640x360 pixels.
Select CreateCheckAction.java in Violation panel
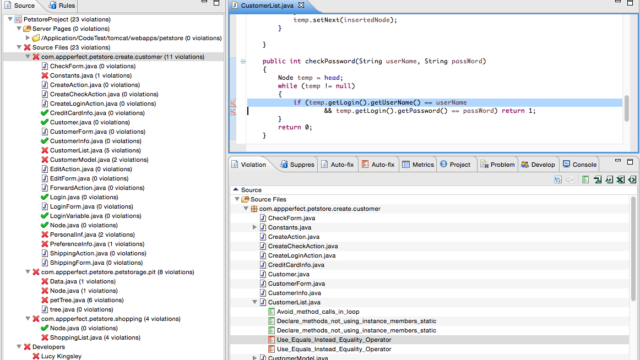pos(302,246)
